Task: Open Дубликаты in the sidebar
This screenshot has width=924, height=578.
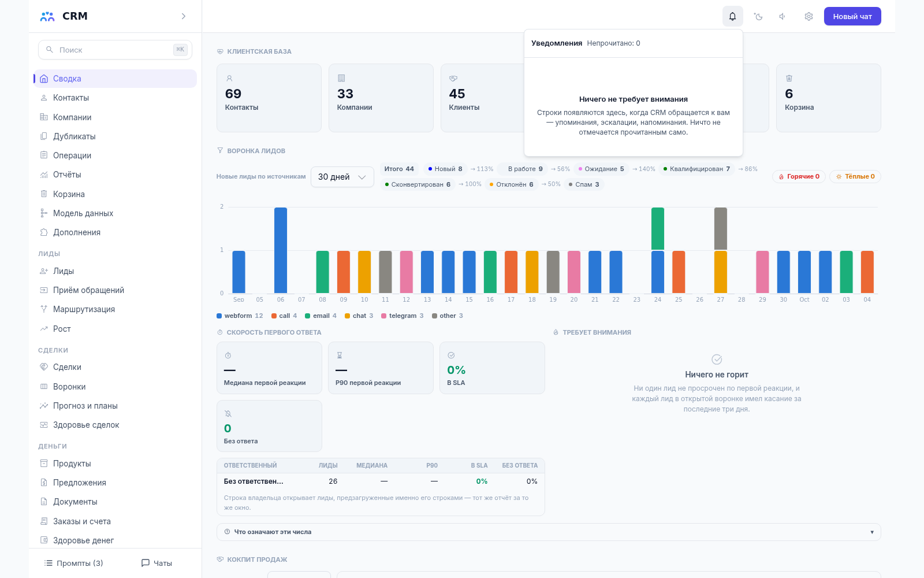Action: pos(115,136)
